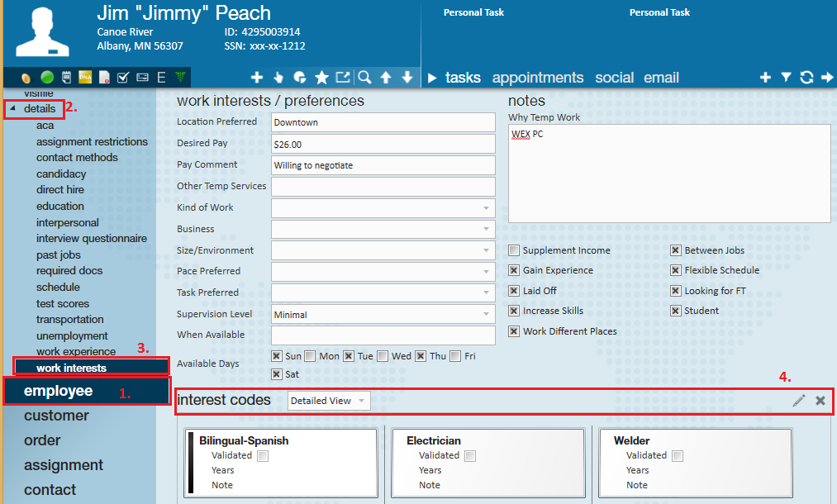The image size is (837, 504).
Task: Switch to the appointments tab
Action: (x=538, y=78)
